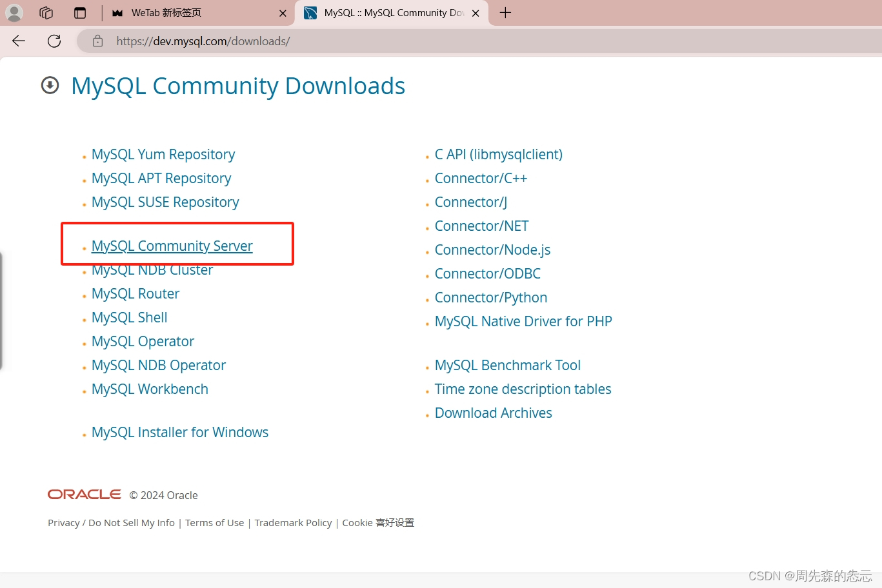Open the Connector/C++ link
882x588 pixels.
point(481,179)
